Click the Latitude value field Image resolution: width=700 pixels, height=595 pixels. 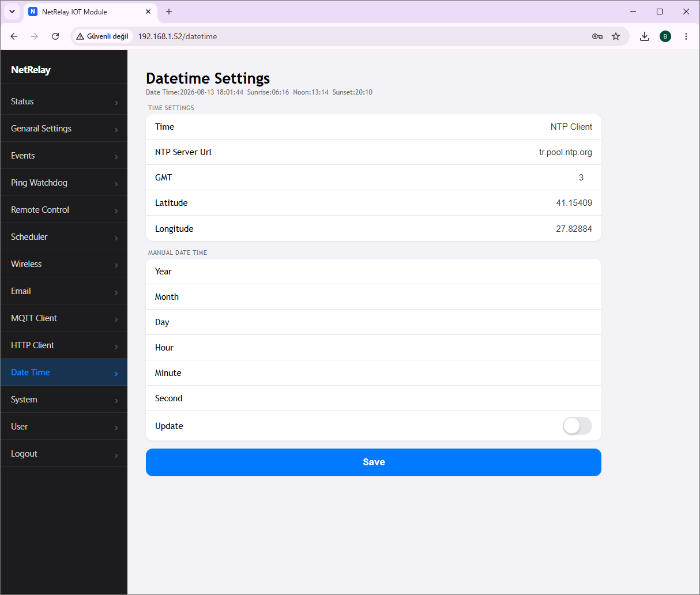click(x=574, y=203)
